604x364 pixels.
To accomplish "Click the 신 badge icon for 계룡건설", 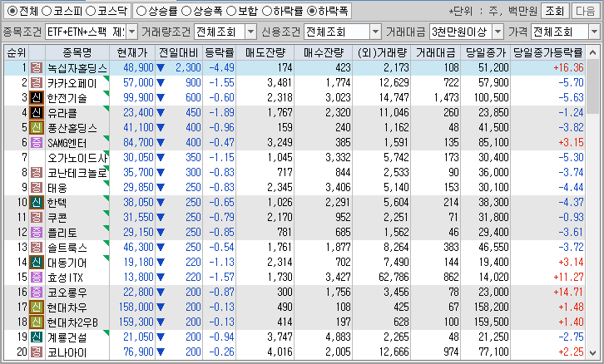I will coord(37,337).
